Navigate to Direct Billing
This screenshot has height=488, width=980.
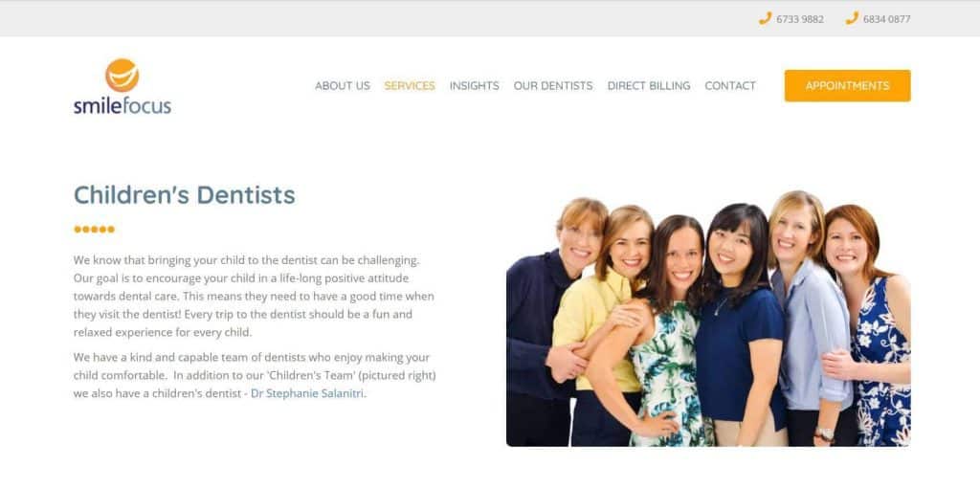tap(649, 85)
